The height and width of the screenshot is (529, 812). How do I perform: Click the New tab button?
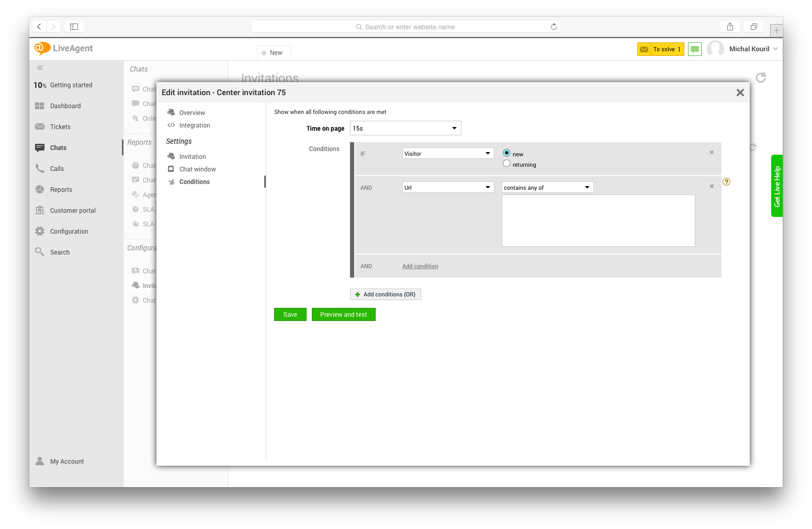point(273,53)
